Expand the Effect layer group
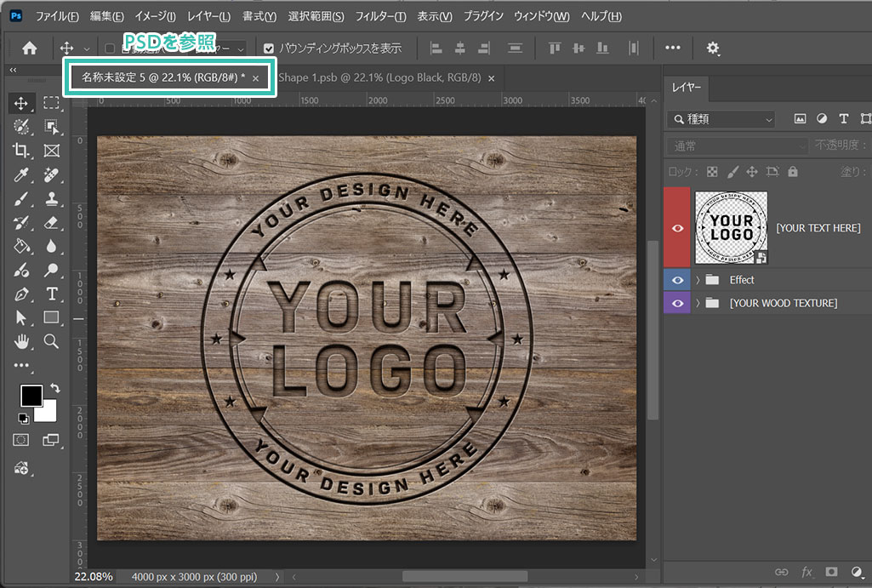The width and height of the screenshot is (872, 588). click(x=698, y=280)
